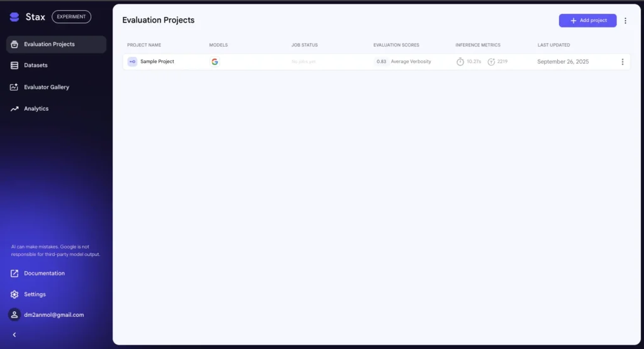The height and width of the screenshot is (349, 644).
Task: Click the 2219 token value
Action: (502, 62)
